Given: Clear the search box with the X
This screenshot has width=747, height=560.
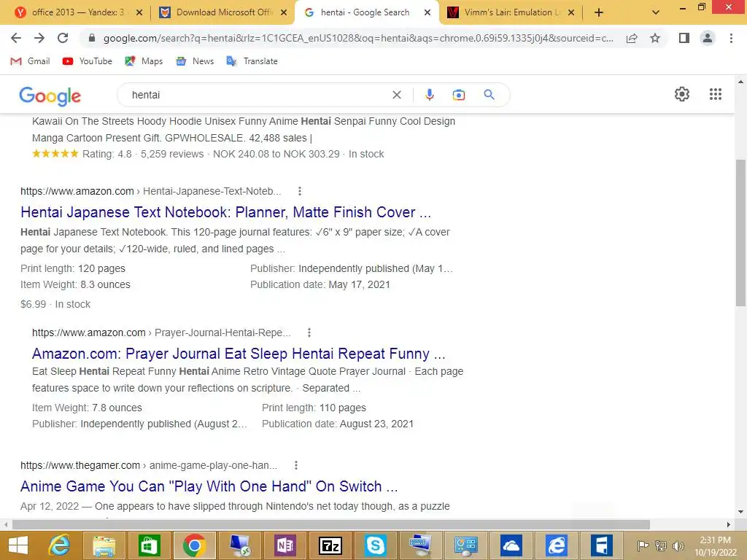Looking at the screenshot, I should coord(396,95).
